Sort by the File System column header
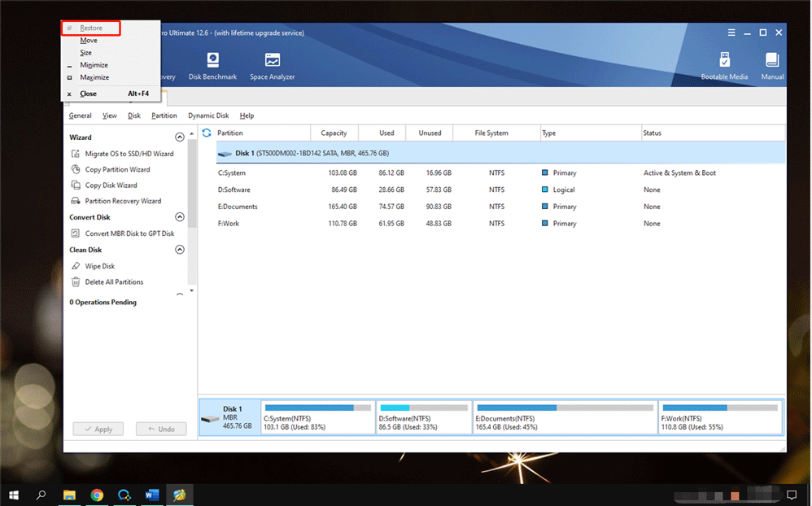 496,133
